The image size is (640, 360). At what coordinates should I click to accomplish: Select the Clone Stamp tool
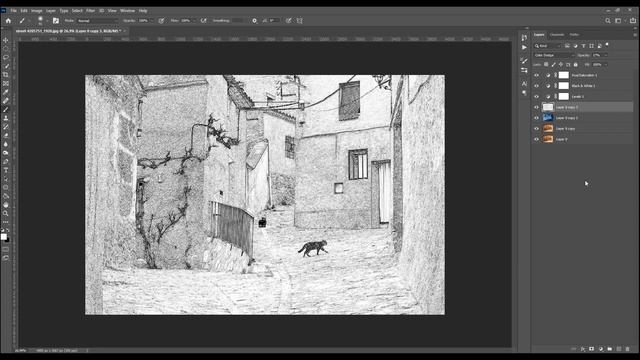(x=6, y=118)
